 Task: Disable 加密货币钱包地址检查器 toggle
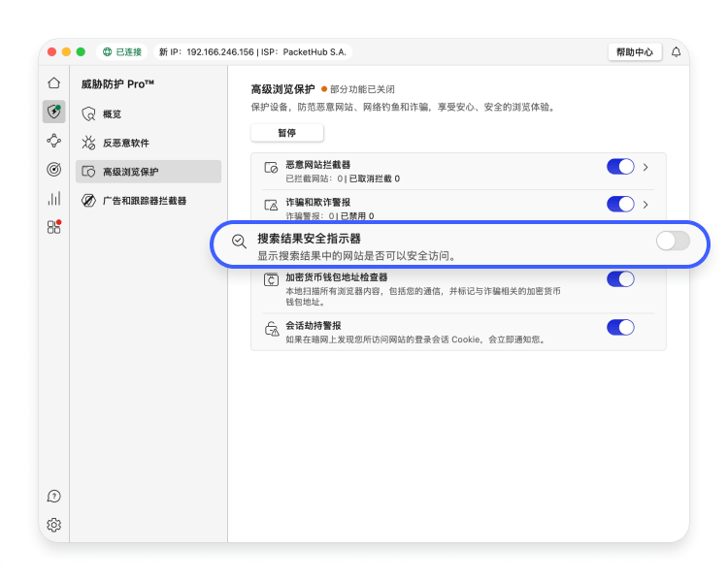[620, 279]
